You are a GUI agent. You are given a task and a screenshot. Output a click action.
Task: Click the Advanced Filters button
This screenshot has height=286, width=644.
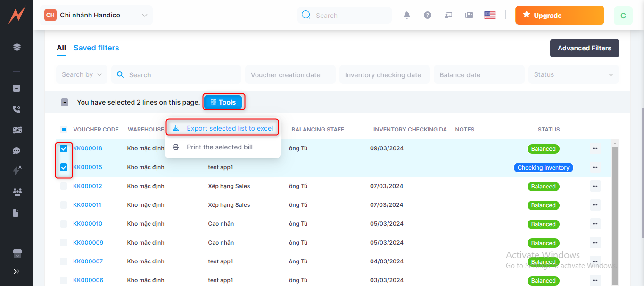click(x=584, y=48)
